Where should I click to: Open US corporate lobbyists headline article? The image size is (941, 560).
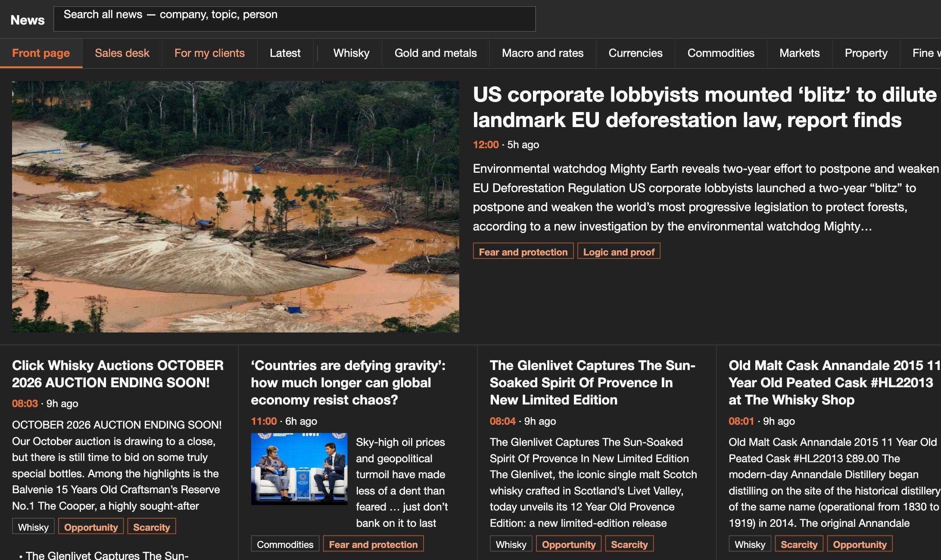705,107
